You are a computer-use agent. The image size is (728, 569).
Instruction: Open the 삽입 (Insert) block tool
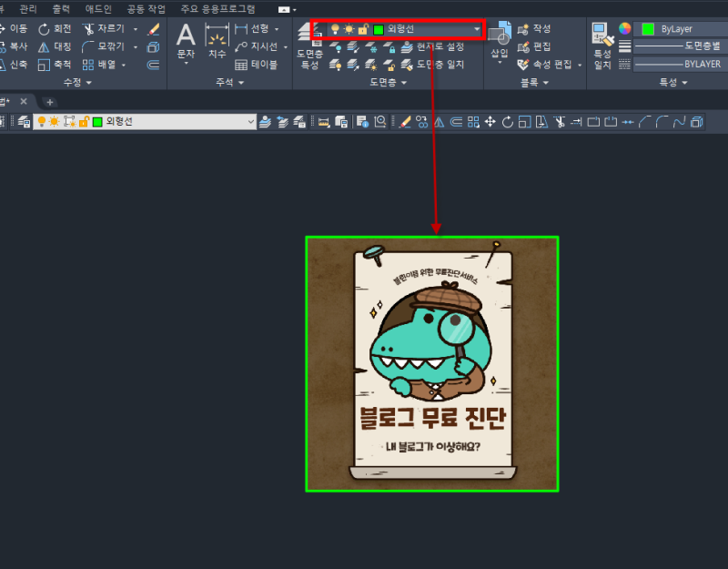click(500, 40)
